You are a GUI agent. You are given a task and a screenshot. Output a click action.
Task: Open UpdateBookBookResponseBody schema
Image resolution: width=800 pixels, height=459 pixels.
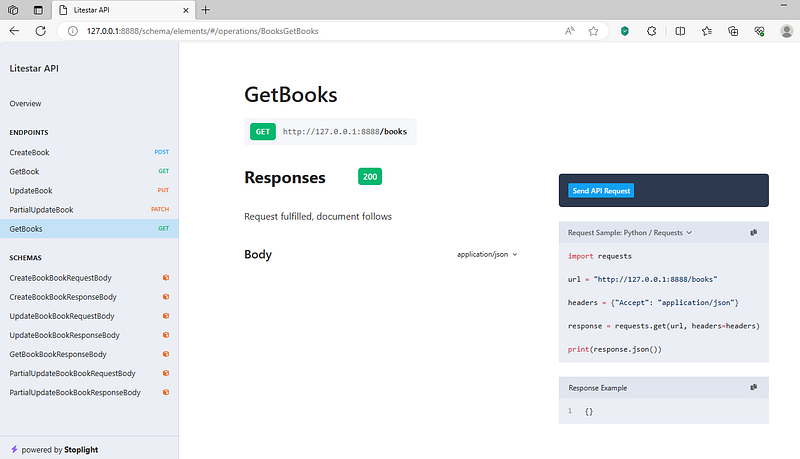click(89, 335)
